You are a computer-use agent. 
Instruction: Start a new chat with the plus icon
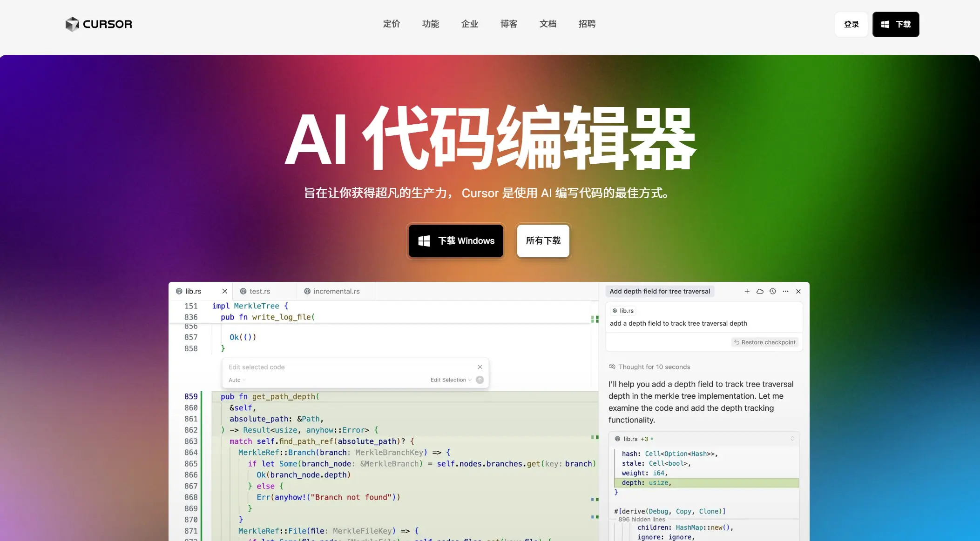point(747,291)
